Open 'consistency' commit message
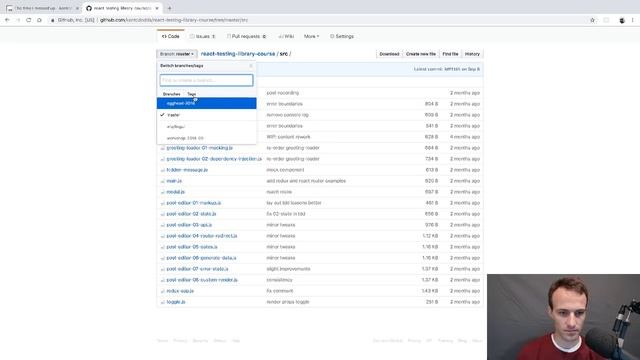640x360 pixels. click(279, 280)
